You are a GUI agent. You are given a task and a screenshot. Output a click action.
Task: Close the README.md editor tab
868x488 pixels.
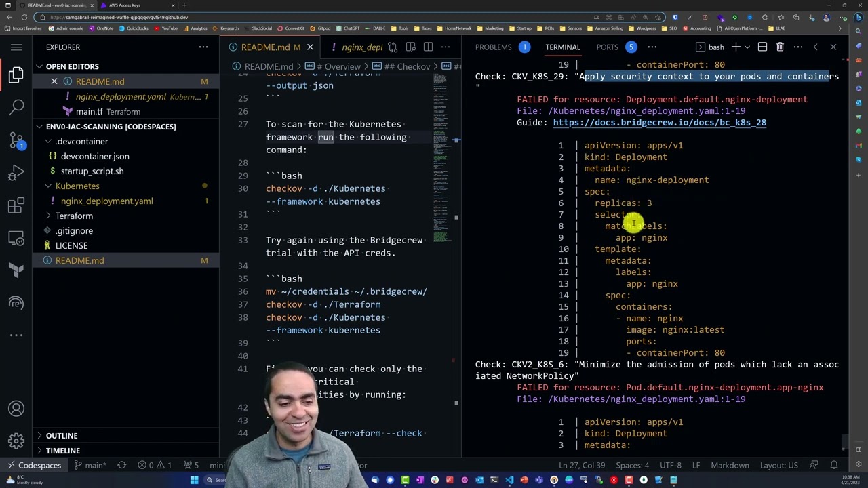point(310,47)
